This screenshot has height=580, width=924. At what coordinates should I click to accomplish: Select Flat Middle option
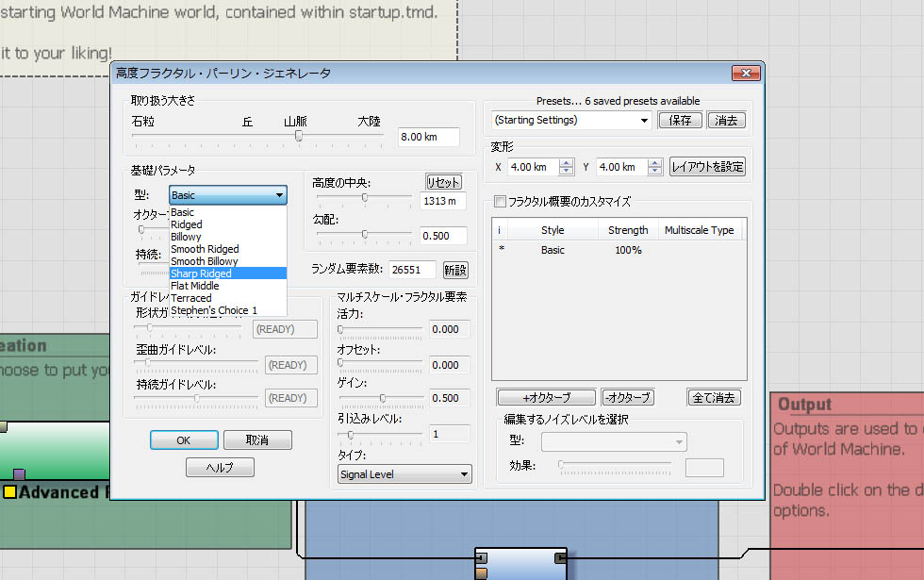point(227,286)
